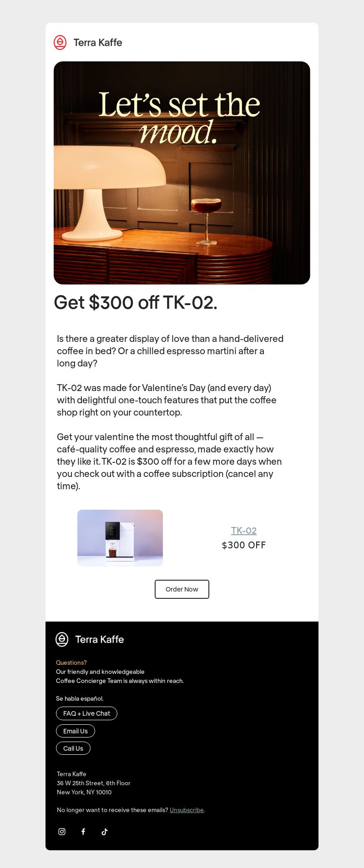Click the Terra Kaffe wordmark in header
364x868 pixels.
coord(98,42)
